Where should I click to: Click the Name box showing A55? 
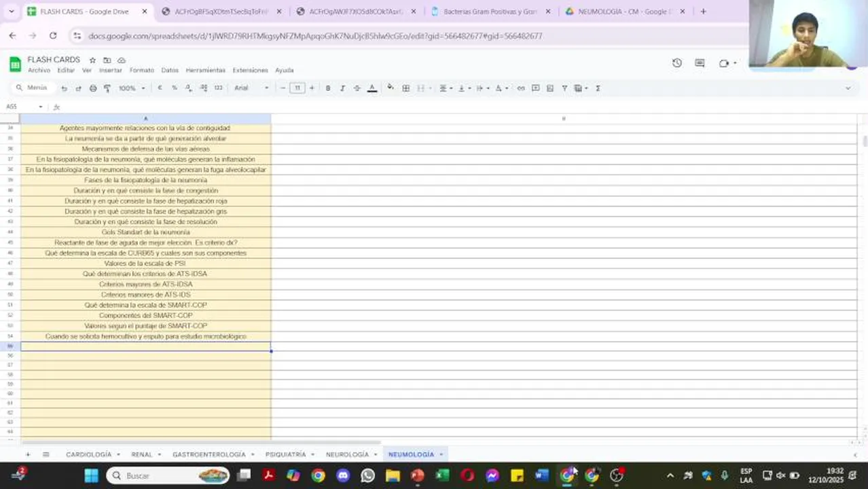(24, 107)
